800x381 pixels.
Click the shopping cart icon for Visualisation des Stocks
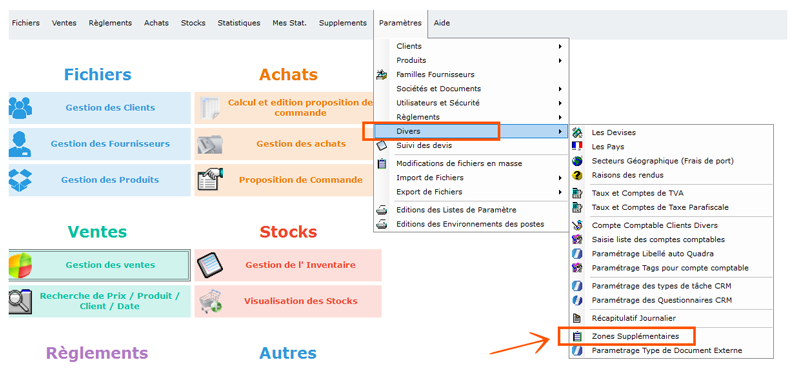210,301
